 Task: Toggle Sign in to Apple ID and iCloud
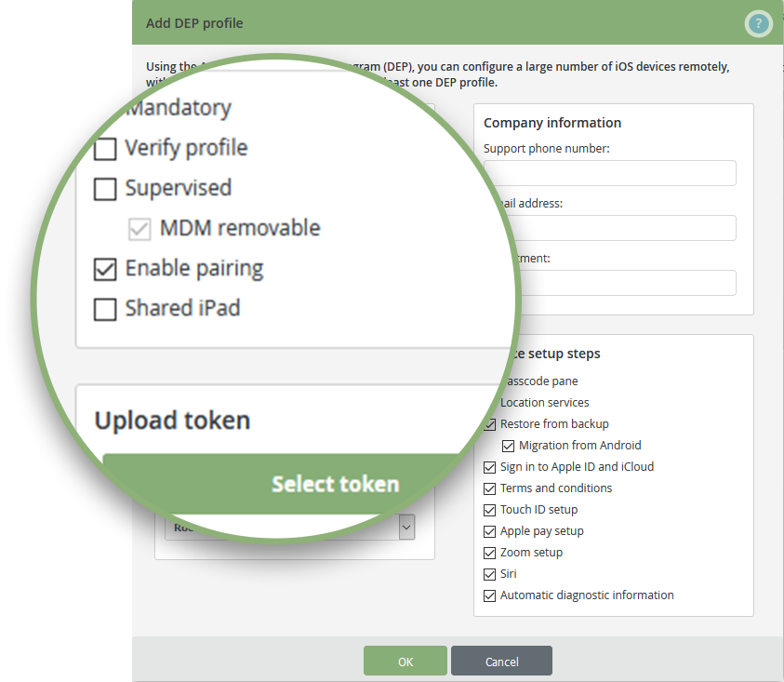tap(489, 467)
